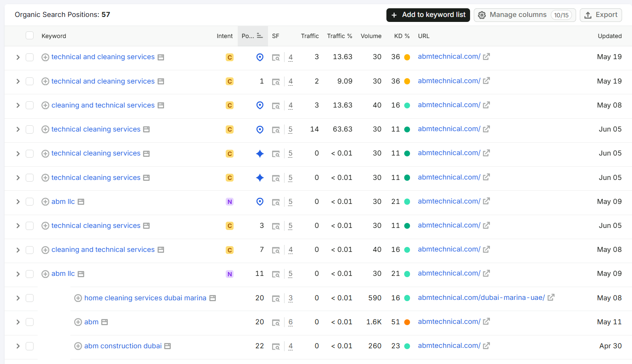Click the SERP snapshot icon after keyword 'abm' with volume 1.6K
The height and width of the screenshot is (364, 632).
tap(105, 322)
